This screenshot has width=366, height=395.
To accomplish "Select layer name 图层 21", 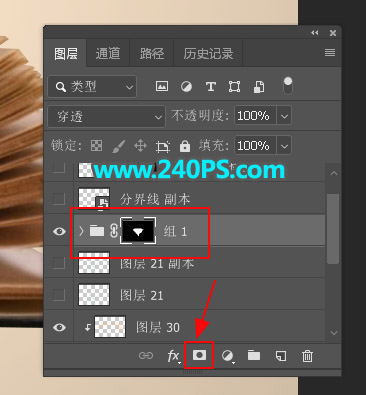I will (x=142, y=295).
